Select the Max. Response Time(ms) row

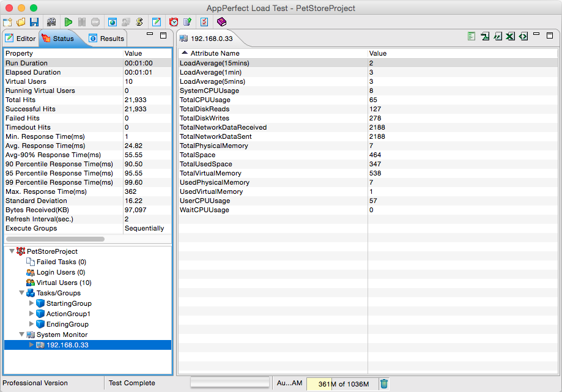(88, 191)
